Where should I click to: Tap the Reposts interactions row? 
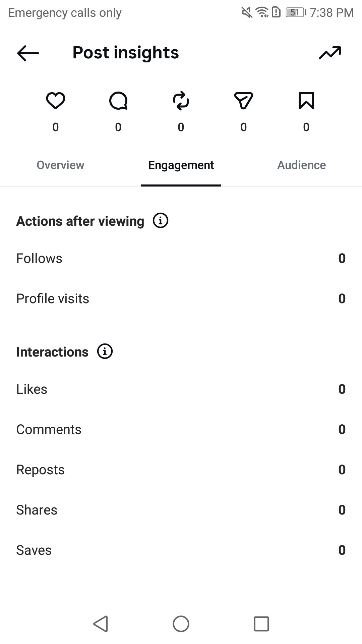pyautogui.click(x=181, y=470)
